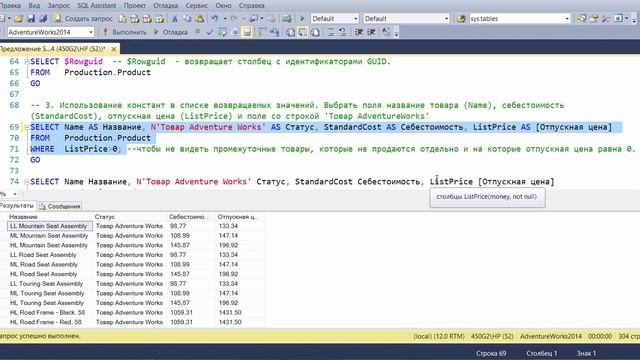Select Results to File mode
The image size is (640, 360).
tap(315, 32)
